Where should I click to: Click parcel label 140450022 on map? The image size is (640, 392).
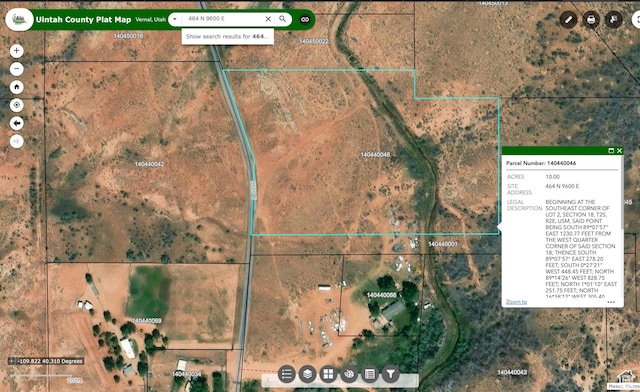coord(314,41)
